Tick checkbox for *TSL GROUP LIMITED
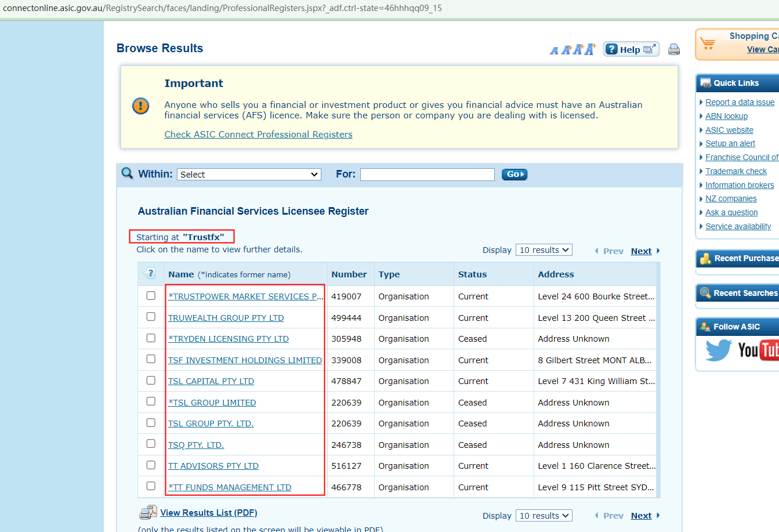 151,401
